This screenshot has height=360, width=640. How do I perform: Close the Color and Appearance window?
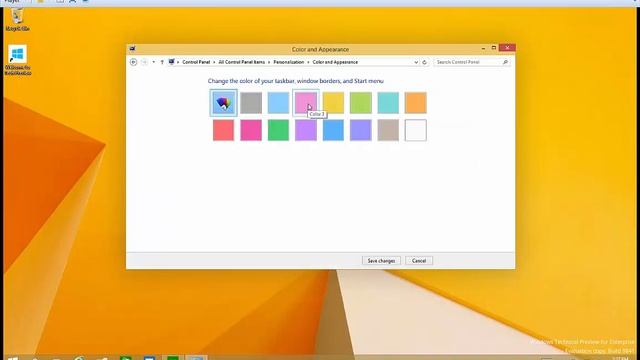coord(507,48)
